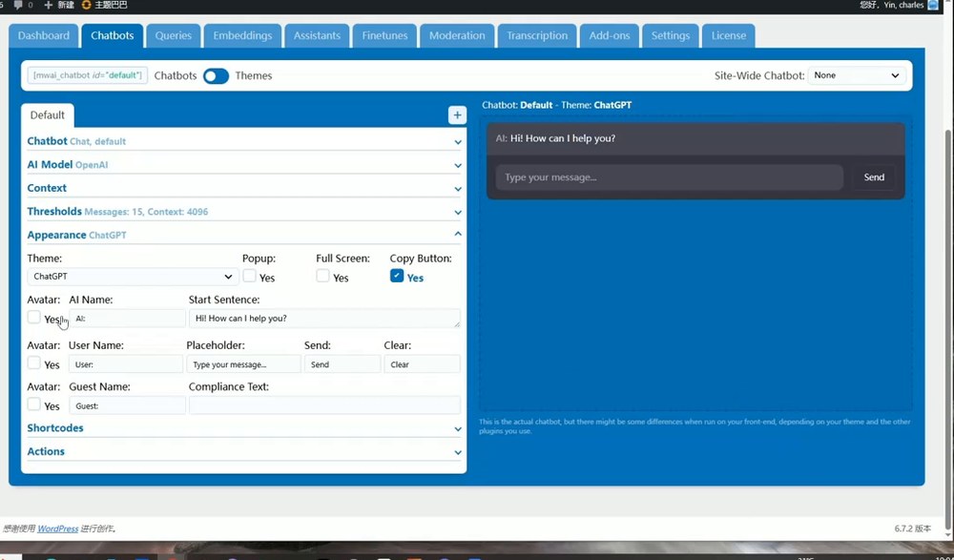The width and height of the screenshot is (954, 560).
Task: Click the plus icon to add chatbot
Action: pos(457,115)
